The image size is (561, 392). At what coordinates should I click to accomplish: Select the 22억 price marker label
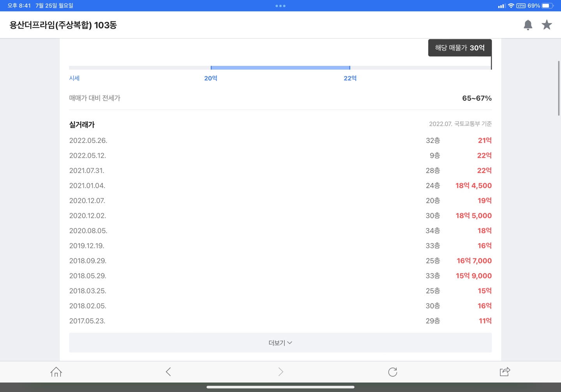coord(350,78)
